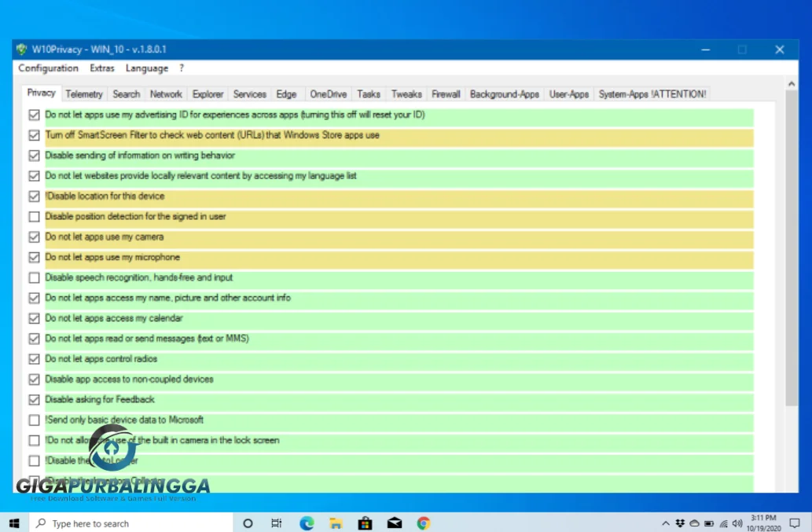Select the Privacy tab

(x=42, y=94)
